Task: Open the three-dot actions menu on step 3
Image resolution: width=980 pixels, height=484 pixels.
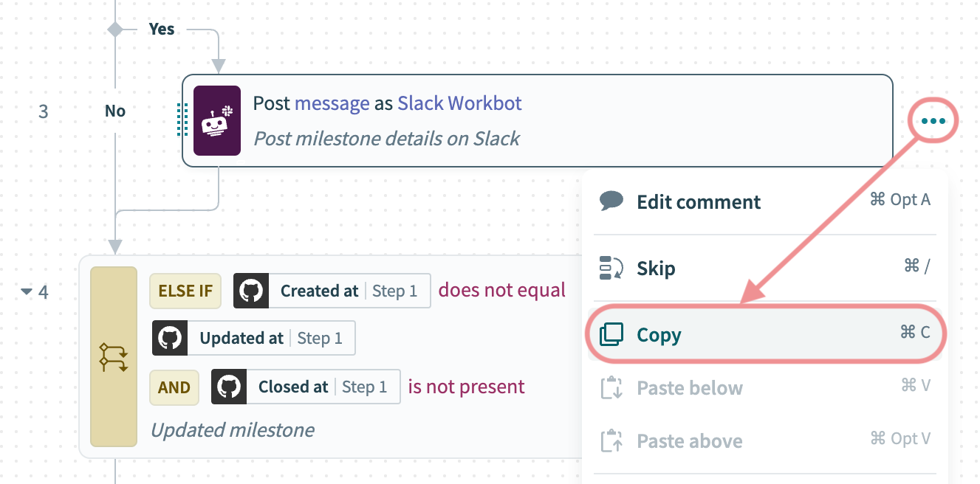Action: 933,121
